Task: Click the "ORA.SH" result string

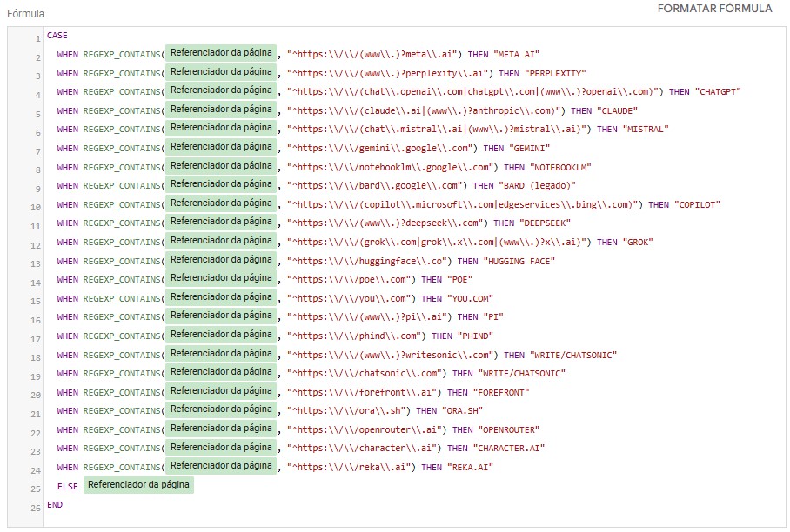Action: [x=463, y=410]
